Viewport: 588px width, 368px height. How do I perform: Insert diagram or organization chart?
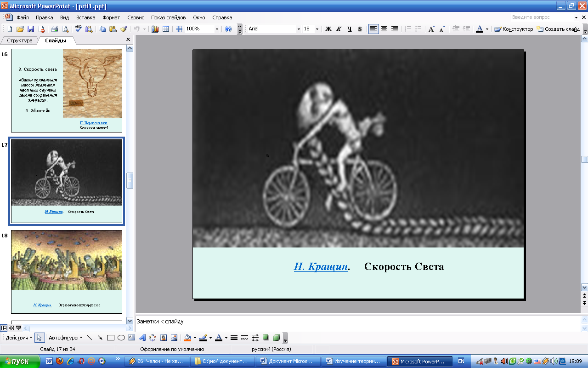[153, 338]
